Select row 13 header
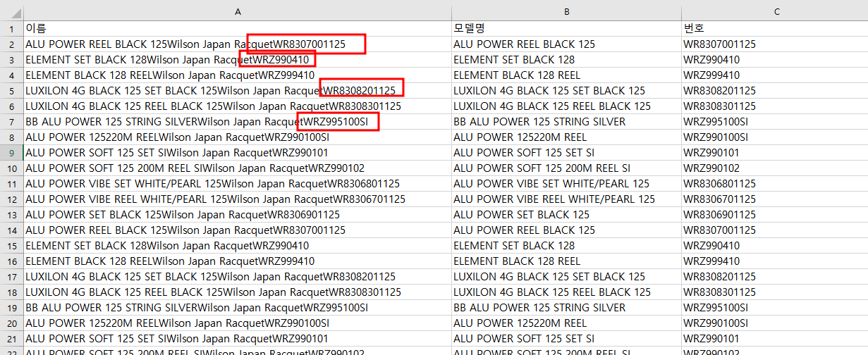 [11, 215]
